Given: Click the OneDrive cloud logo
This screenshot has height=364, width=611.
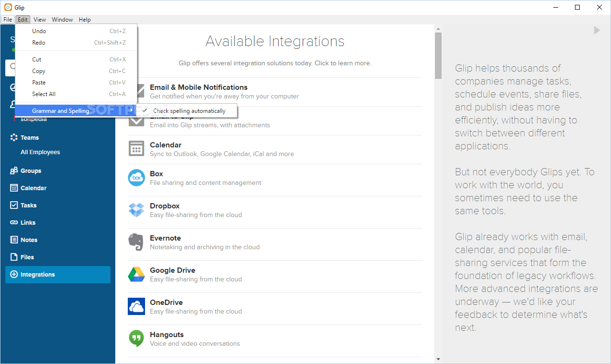Looking at the screenshot, I should 136,306.
